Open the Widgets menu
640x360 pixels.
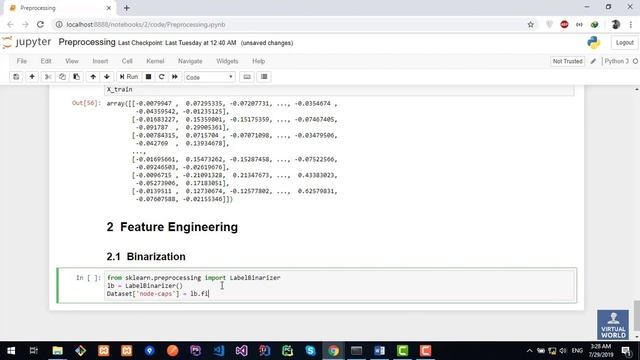click(x=227, y=61)
